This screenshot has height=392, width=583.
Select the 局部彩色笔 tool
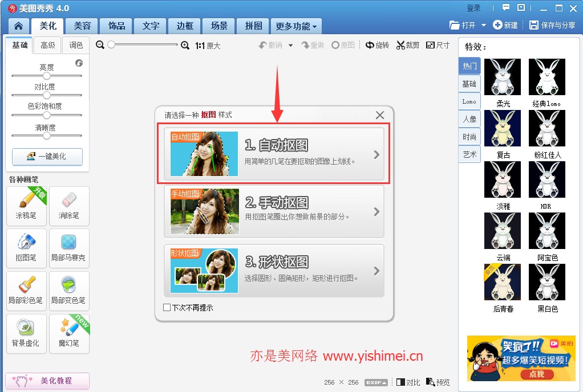(26, 291)
